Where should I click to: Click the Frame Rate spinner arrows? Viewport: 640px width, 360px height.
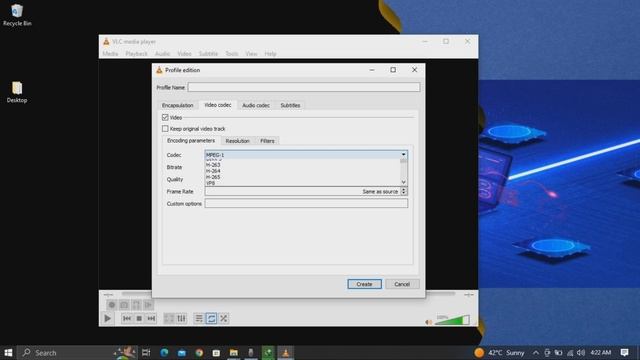(404, 191)
